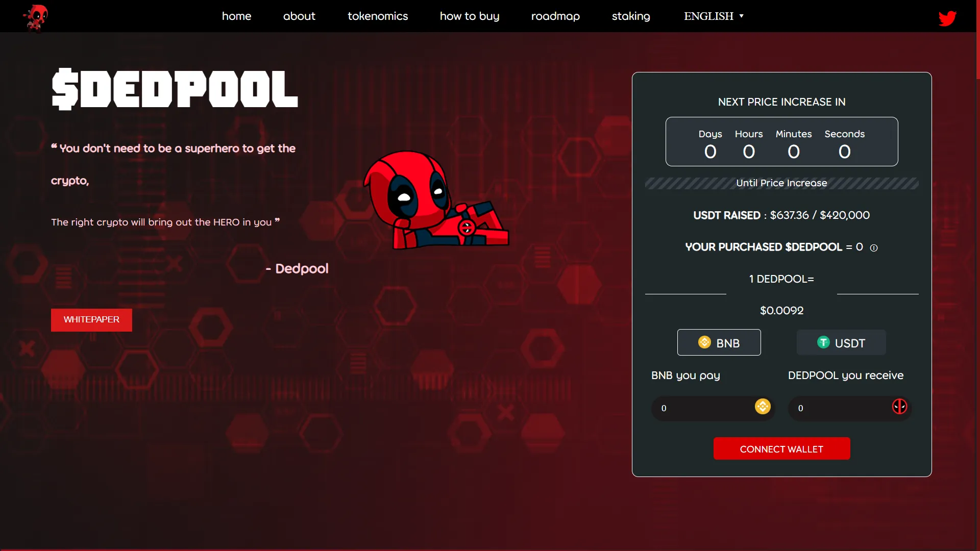
Task: Click the Hours countdown value
Action: [x=749, y=152]
